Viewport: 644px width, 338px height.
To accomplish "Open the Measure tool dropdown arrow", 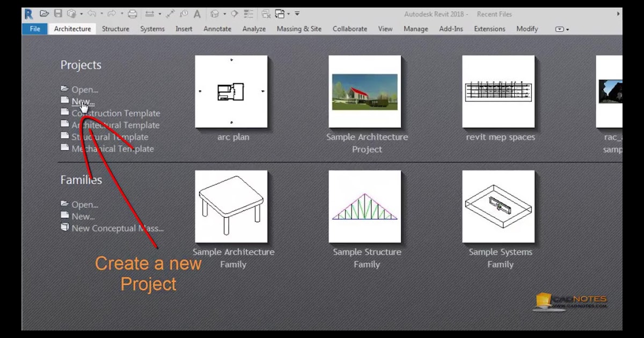I will pyautogui.click(x=159, y=14).
